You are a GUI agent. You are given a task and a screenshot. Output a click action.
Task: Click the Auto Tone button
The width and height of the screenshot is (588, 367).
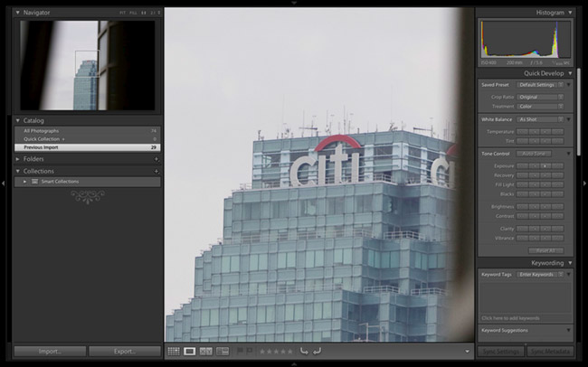tap(534, 154)
